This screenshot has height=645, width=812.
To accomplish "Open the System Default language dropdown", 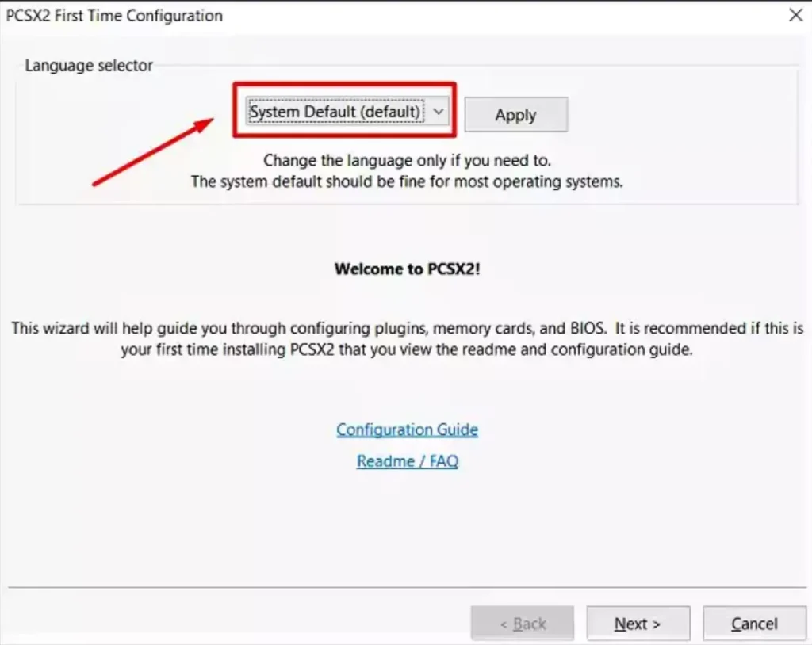I will pos(335,113).
